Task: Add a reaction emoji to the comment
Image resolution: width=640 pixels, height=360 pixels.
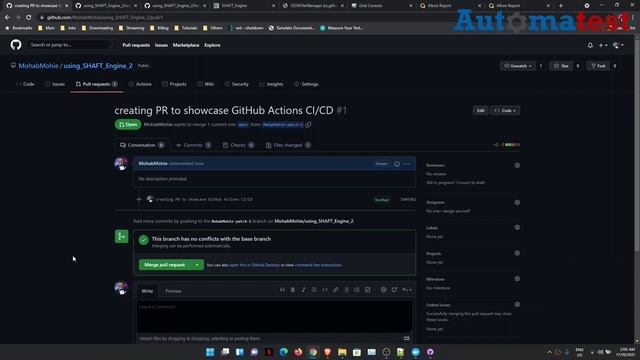Action: coord(397,164)
